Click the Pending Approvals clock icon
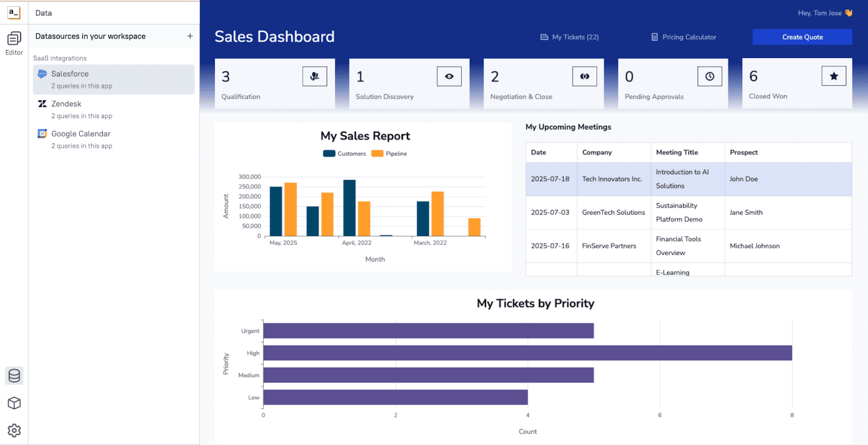Image resolution: width=868 pixels, height=445 pixels. coord(710,77)
